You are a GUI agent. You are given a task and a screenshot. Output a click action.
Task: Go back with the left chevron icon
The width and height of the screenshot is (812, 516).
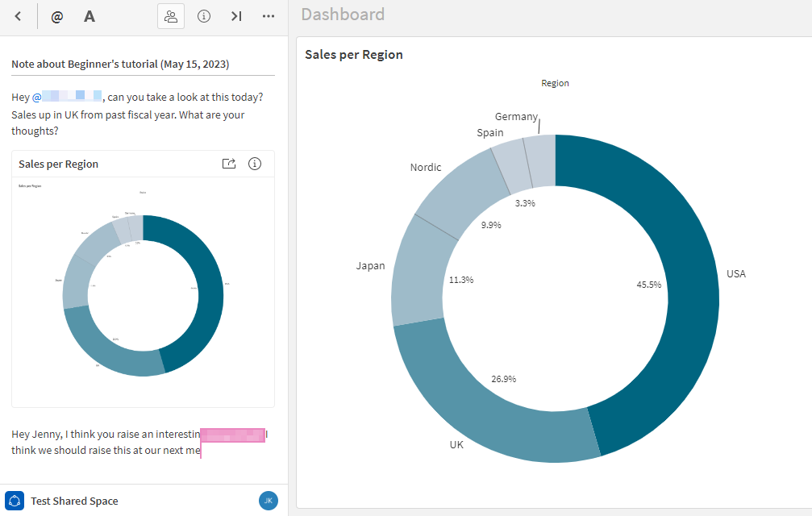(x=18, y=16)
